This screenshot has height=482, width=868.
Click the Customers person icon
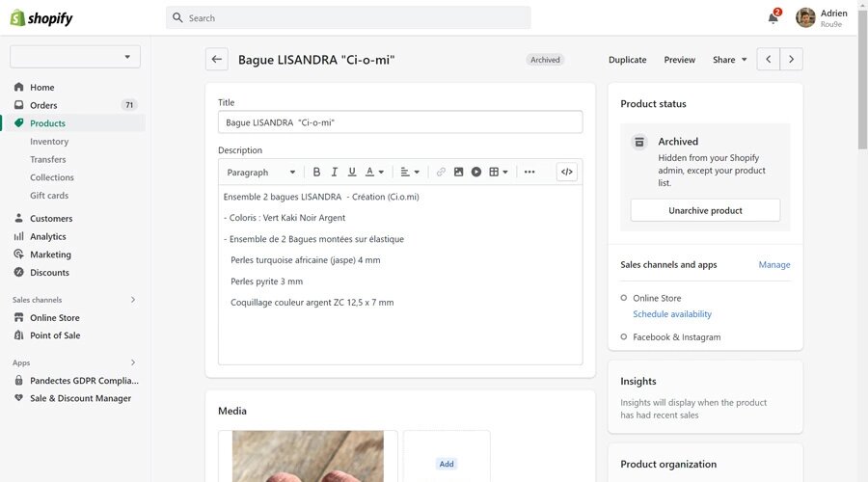pyautogui.click(x=19, y=218)
